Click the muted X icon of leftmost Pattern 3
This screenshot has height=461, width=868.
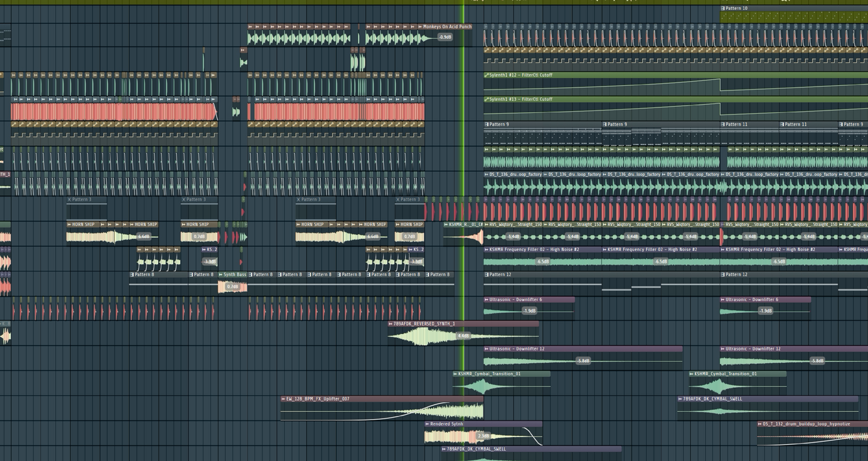pyautogui.click(x=69, y=199)
